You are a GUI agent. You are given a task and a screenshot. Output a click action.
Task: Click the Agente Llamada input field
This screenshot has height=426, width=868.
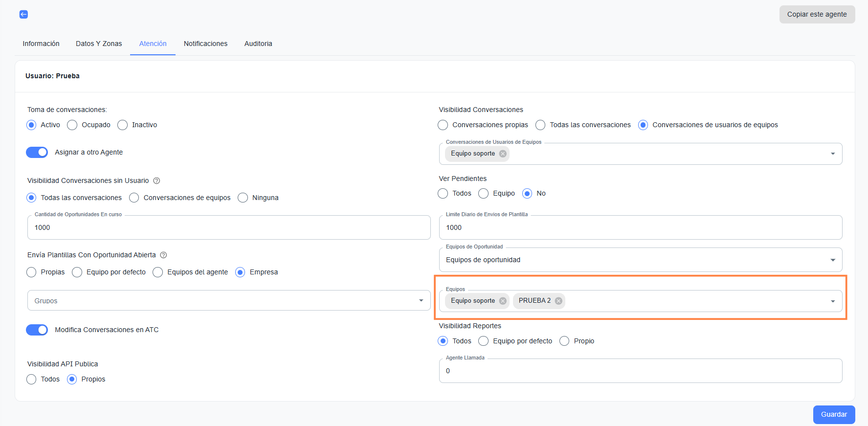[x=640, y=371]
